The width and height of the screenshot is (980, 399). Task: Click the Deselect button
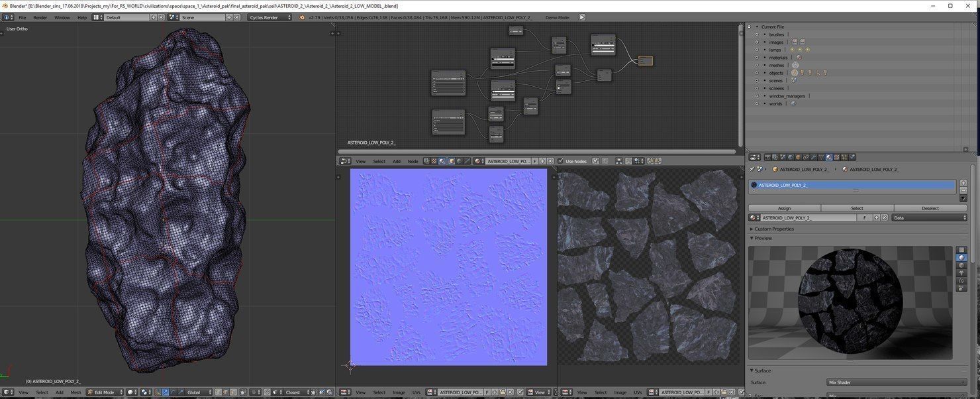[930, 208]
